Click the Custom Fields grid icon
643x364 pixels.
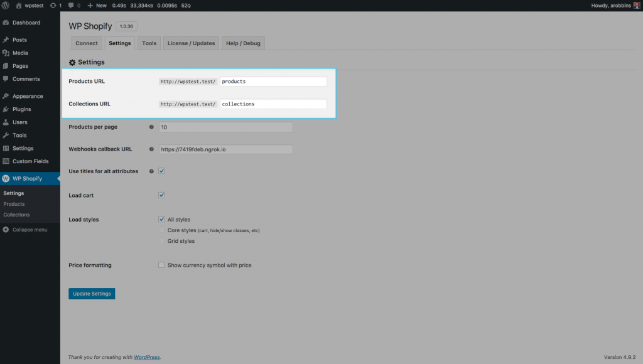coord(6,161)
